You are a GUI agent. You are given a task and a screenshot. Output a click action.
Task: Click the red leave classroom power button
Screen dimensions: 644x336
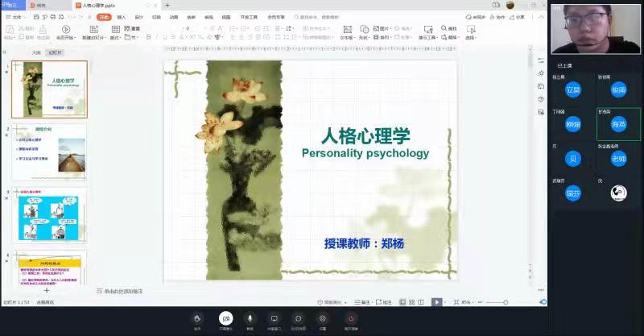pos(351,318)
